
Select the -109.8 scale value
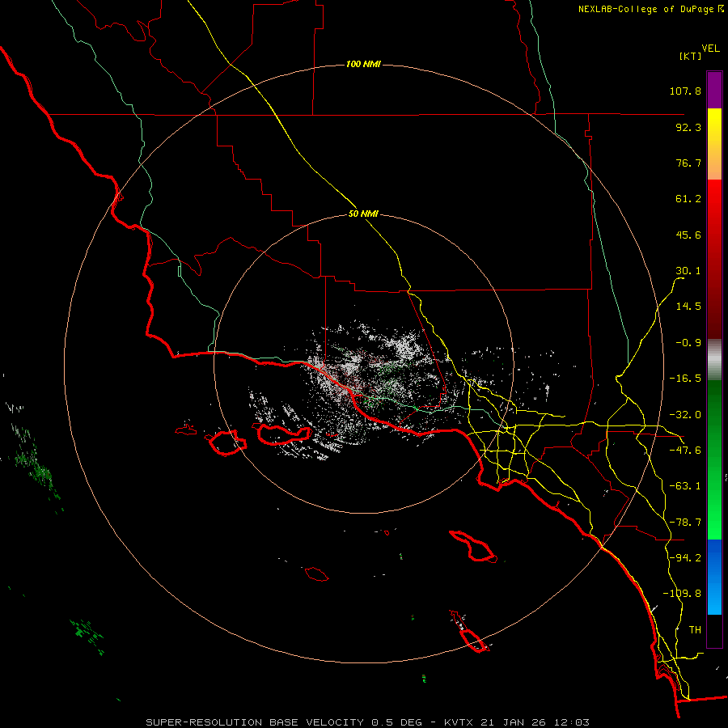click(682, 594)
